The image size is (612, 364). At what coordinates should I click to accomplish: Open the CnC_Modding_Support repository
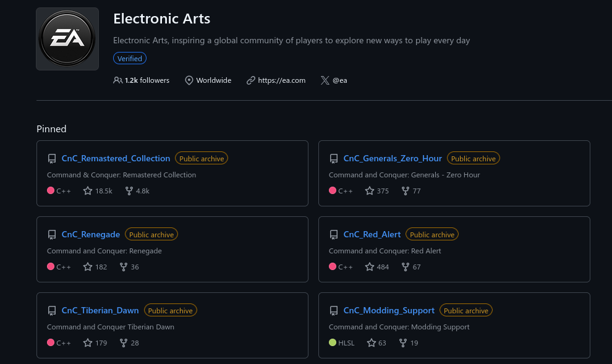389,311
